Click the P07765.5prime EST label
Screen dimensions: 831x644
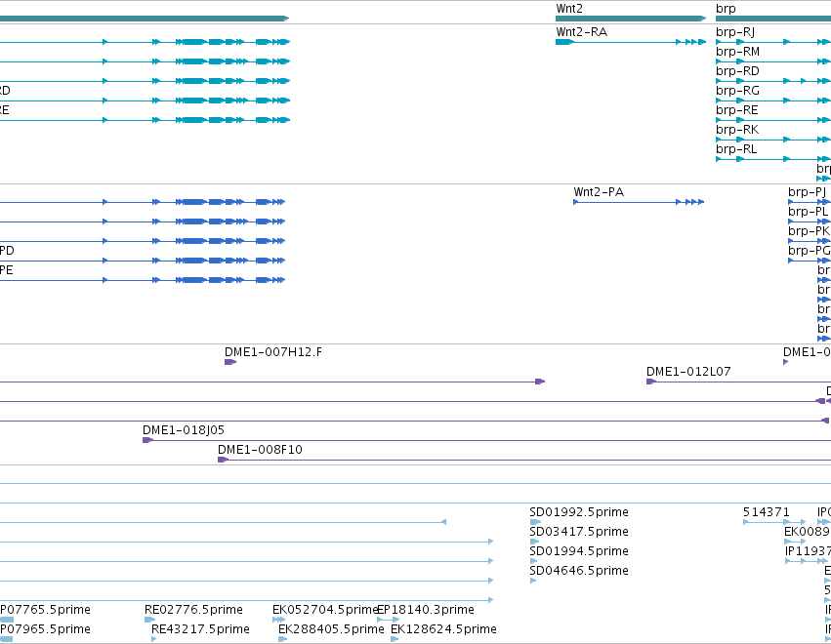(45, 610)
